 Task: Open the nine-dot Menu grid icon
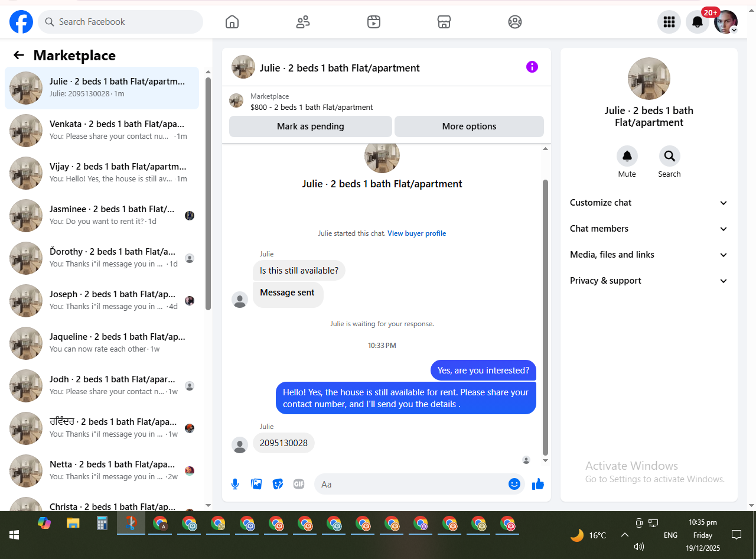669,22
